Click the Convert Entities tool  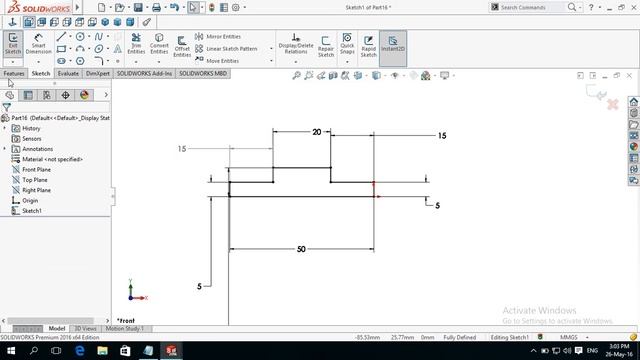[159, 44]
